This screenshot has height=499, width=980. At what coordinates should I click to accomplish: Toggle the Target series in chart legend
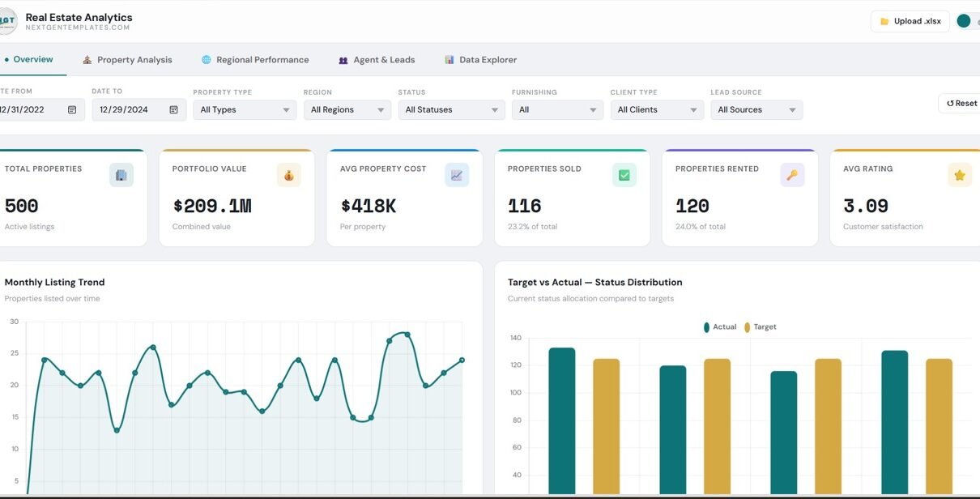pos(760,327)
